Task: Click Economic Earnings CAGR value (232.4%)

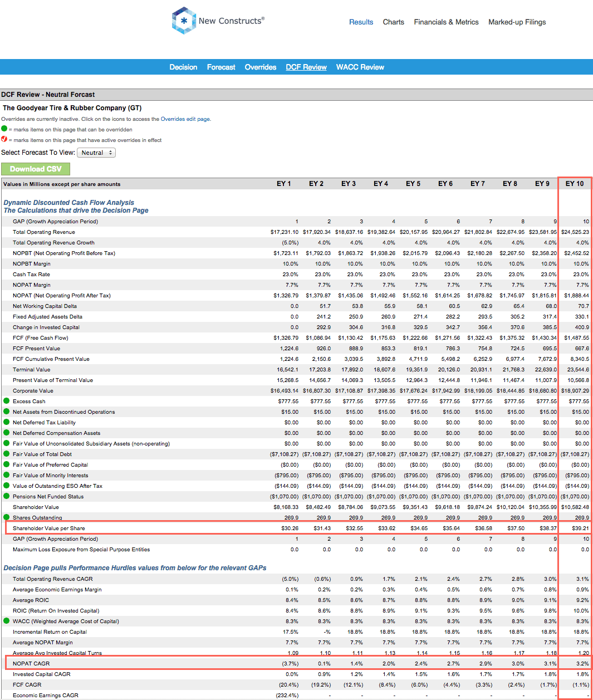Action: 287,696
